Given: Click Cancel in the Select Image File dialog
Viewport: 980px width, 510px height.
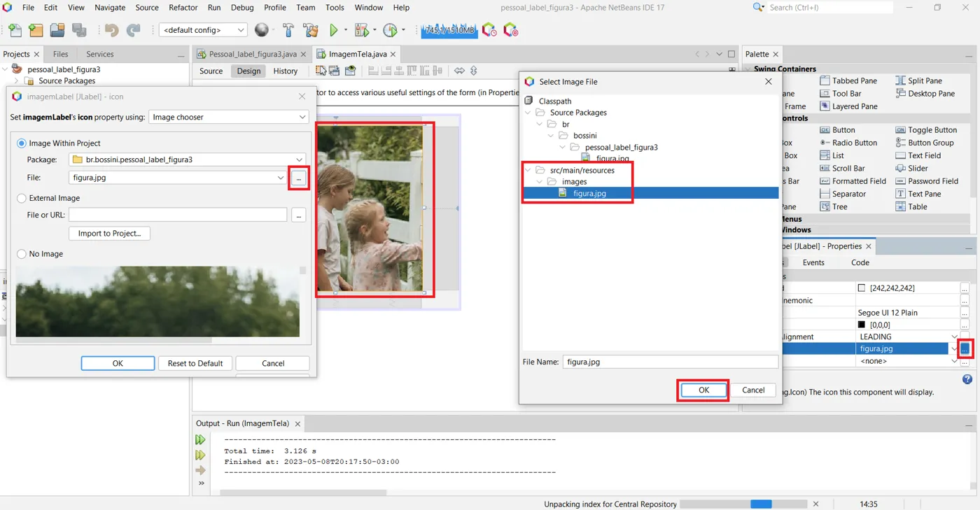Looking at the screenshot, I should tap(753, 390).
